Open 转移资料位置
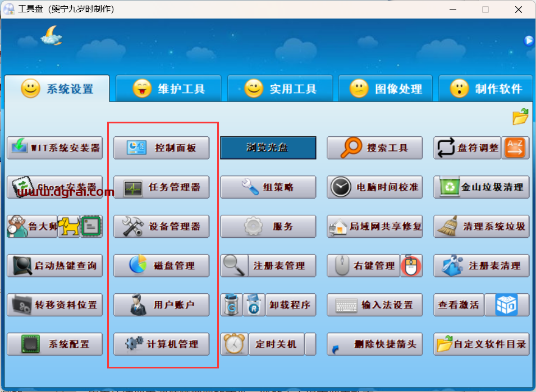The width and height of the screenshot is (536, 392). [x=54, y=305]
